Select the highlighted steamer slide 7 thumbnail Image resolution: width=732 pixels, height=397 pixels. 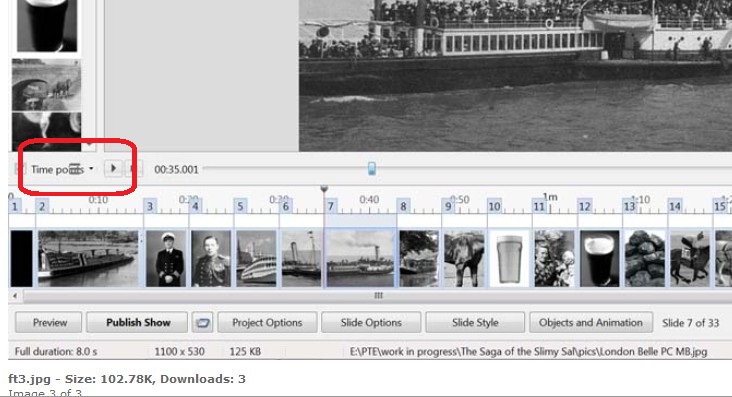(x=360, y=258)
